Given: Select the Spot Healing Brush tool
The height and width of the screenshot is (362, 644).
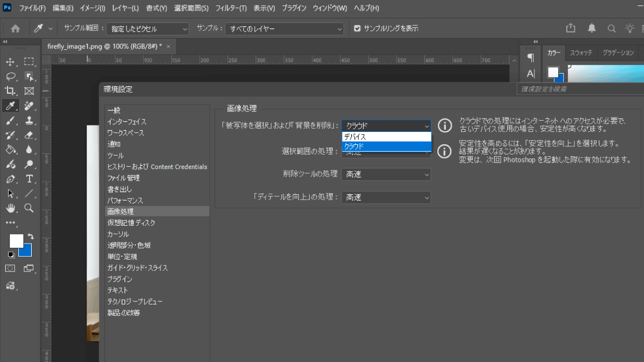Looking at the screenshot, I should [29, 106].
